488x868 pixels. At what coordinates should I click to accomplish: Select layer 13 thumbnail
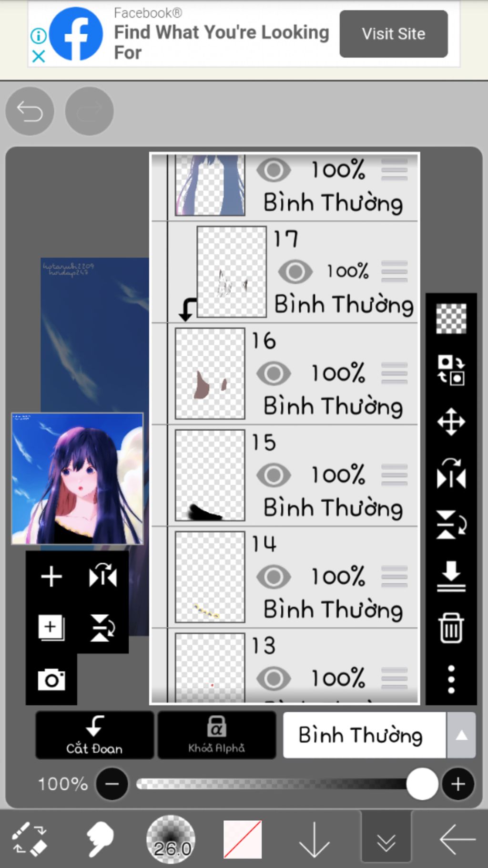coord(210,668)
